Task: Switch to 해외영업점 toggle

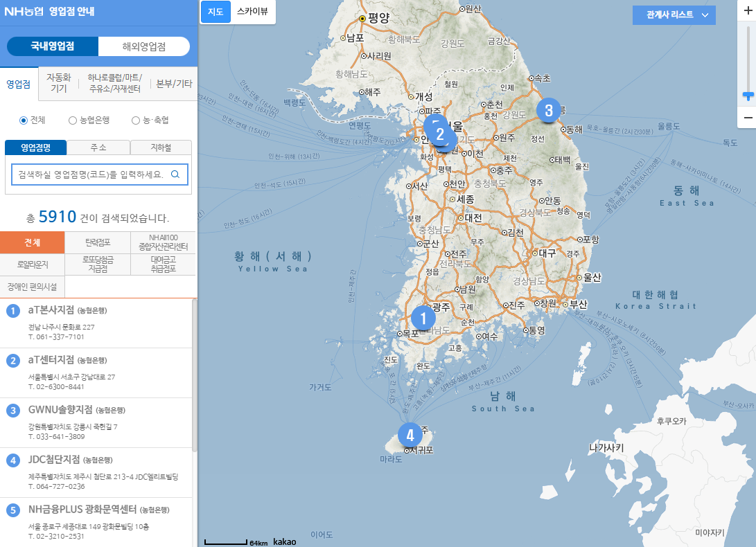Action: [x=143, y=46]
